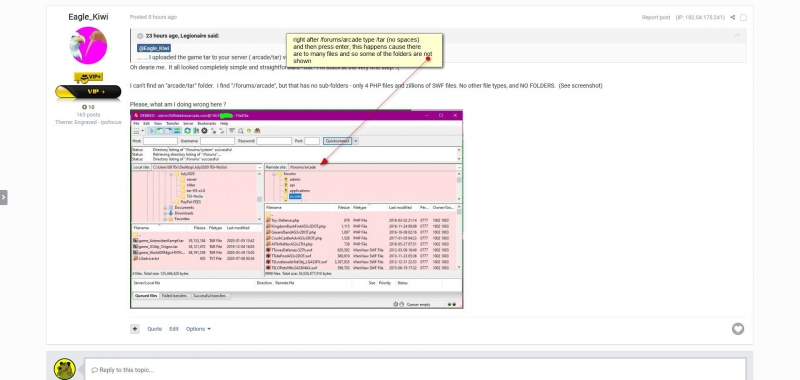Click the small yellow VIP+ badge icon
The width and height of the screenshot is (800, 380).
(88, 77)
